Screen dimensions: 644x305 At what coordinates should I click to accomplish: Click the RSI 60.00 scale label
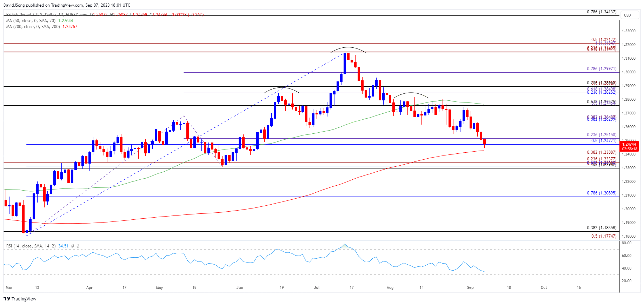tap(626, 256)
